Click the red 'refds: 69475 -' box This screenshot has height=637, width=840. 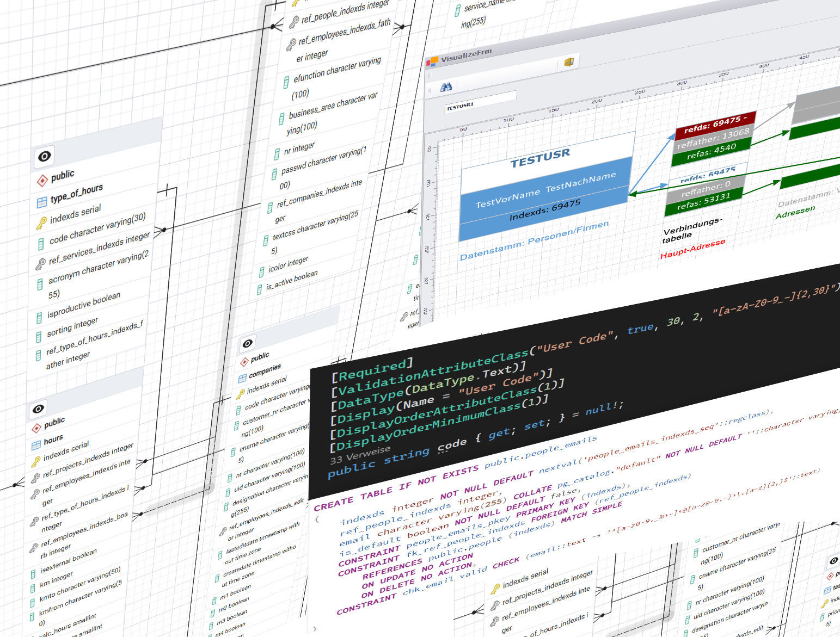[x=715, y=125]
